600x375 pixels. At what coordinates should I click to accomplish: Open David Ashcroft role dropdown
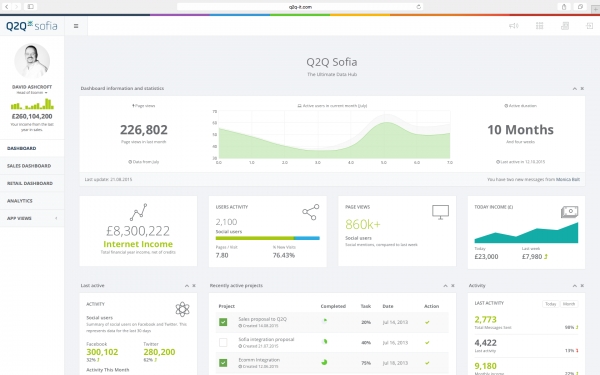pos(32,93)
